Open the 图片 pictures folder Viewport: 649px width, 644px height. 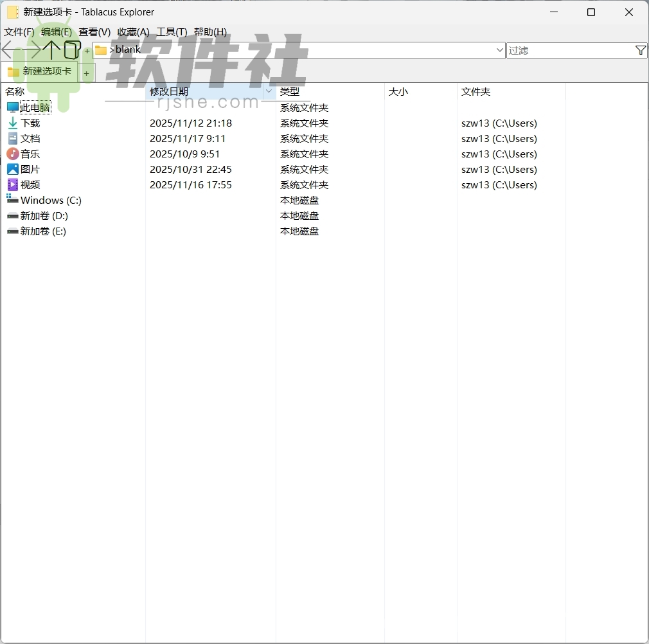pyautogui.click(x=30, y=169)
